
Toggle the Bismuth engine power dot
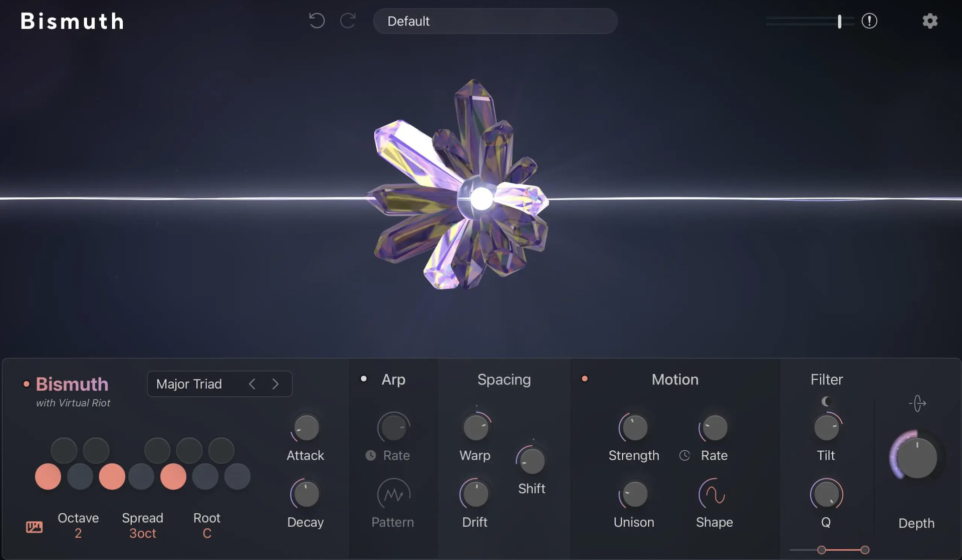coord(27,384)
